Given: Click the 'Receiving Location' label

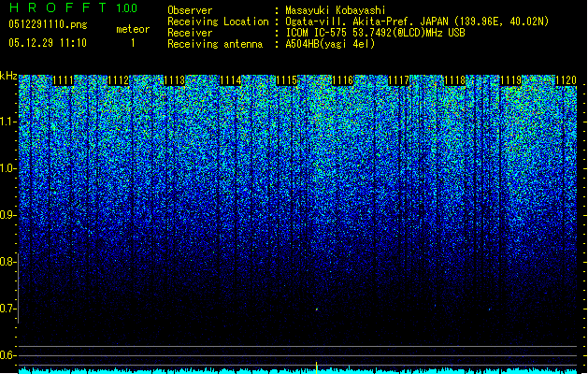Looking at the screenshot, I should pos(218,22).
